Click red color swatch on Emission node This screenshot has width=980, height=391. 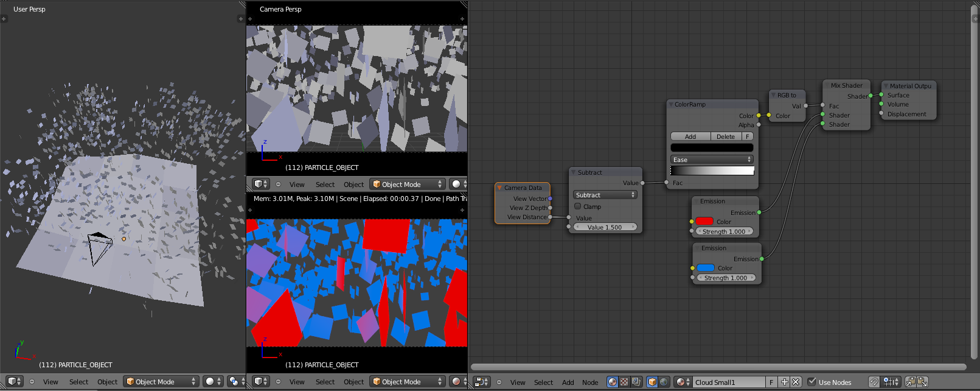(x=704, y=222)
